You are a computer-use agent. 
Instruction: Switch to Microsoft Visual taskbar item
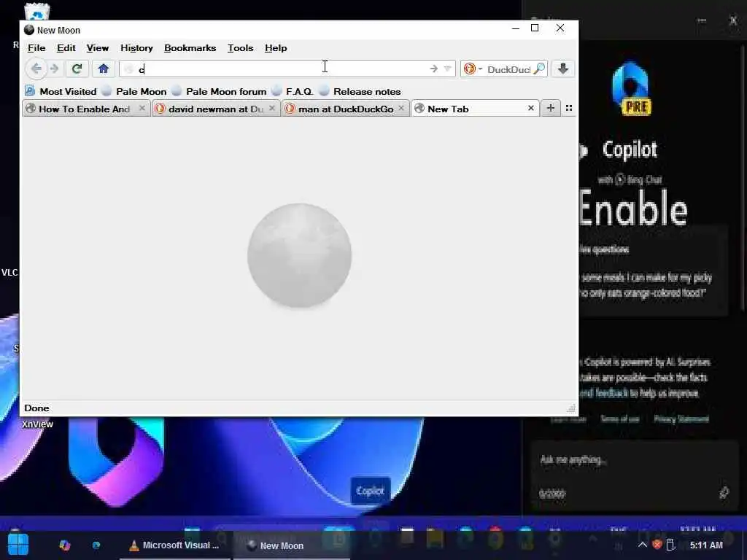point(174,545)
